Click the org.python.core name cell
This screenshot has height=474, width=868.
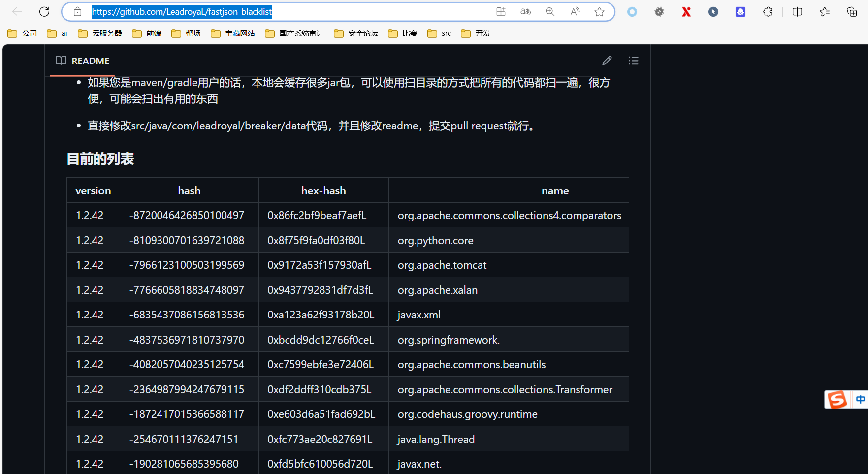point(509,240)
